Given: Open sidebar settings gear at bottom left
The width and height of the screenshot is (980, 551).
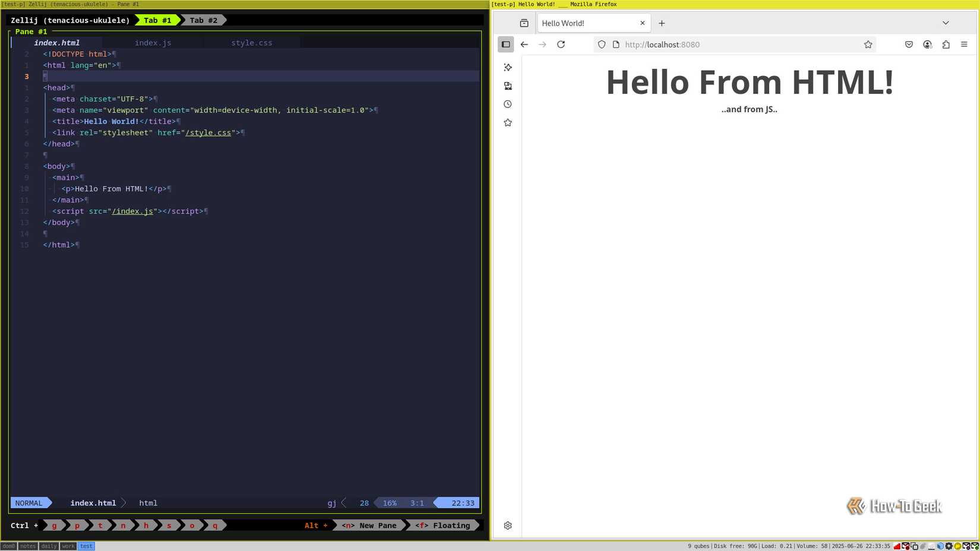Looking at the screenshot, I should (508, 525).
